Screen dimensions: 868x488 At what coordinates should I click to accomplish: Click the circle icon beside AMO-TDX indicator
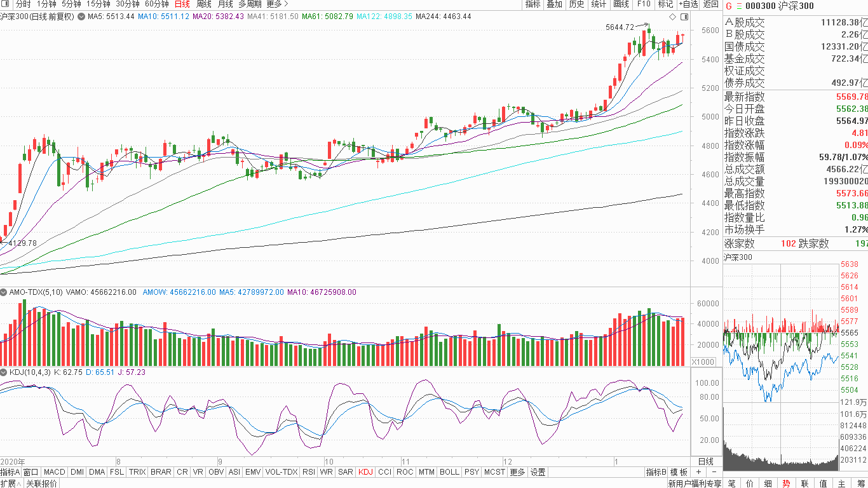coord(4,292)
